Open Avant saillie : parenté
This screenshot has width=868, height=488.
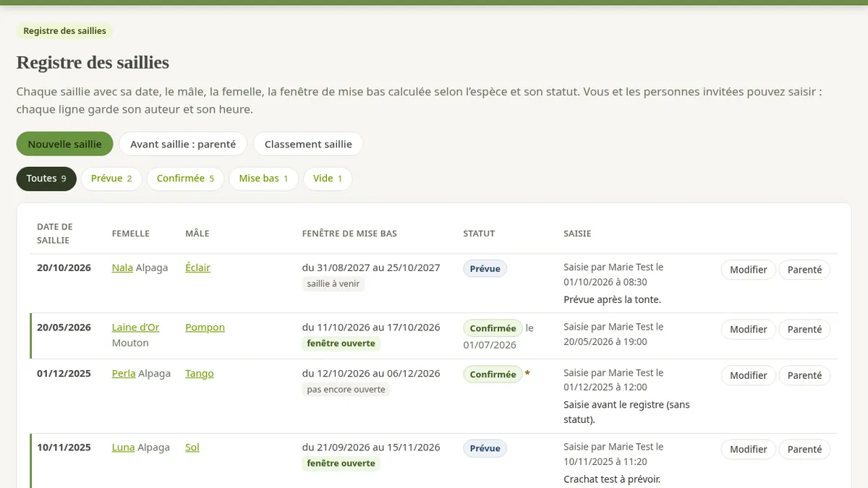(183, 144)
